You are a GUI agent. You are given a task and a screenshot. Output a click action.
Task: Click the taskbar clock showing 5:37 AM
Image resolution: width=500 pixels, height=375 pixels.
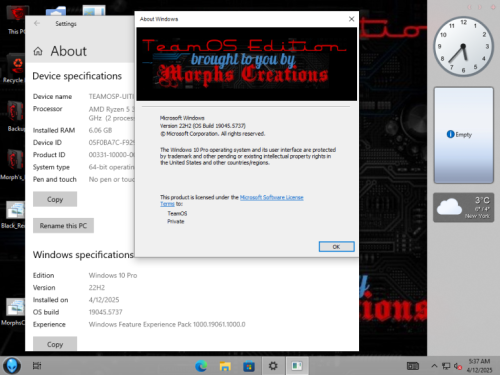click(479, 366)
